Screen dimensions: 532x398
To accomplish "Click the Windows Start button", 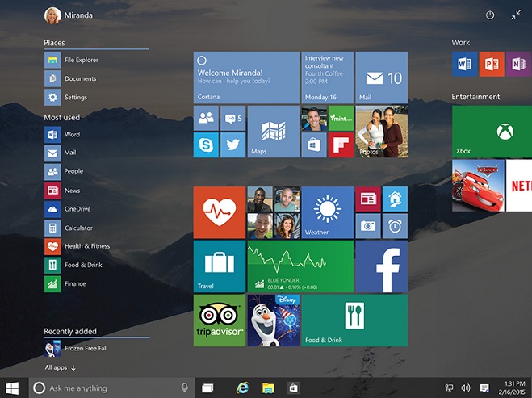I will [x=13, y=388].
